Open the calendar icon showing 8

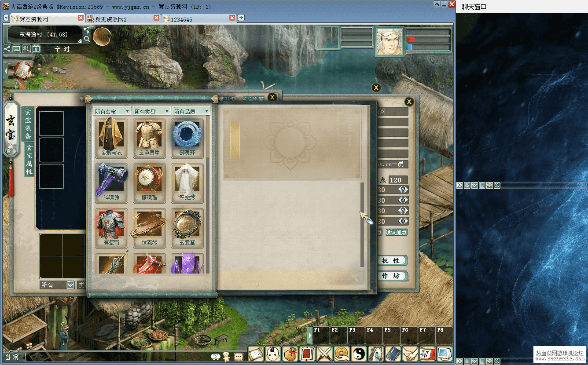[36, 49]
